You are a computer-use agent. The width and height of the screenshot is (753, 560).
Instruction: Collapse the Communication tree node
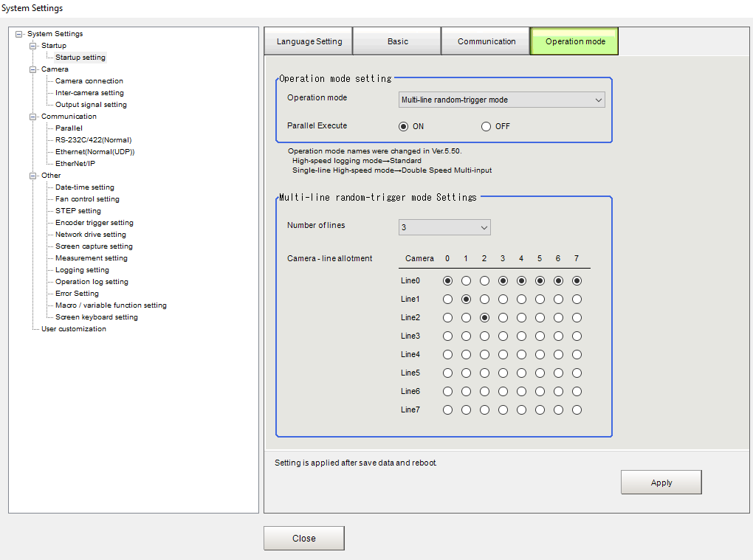point(32,117)
